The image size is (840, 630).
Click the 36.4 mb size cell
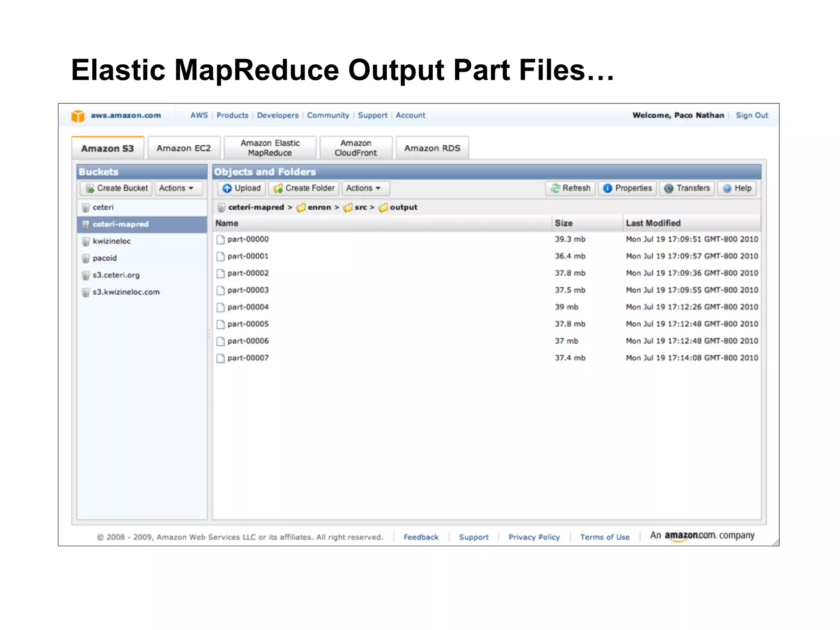click(x=570, y=257)
